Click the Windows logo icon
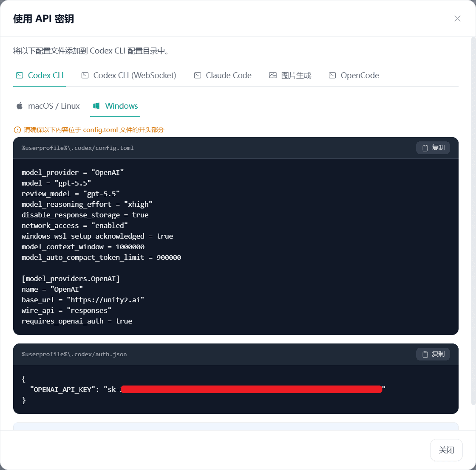476x470 pixels. (x=96, y=106)
